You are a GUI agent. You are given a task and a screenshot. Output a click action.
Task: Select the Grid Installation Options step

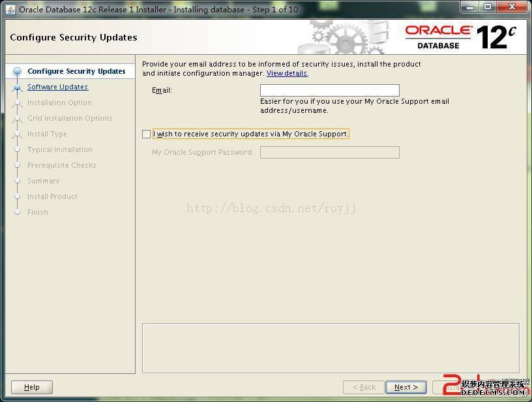[70, 118]
